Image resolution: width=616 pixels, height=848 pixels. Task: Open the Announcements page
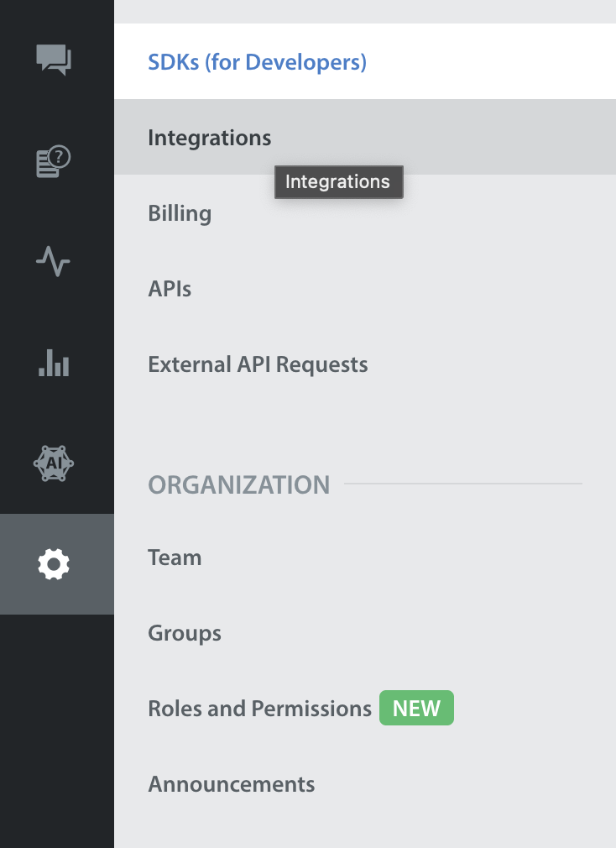365,784
